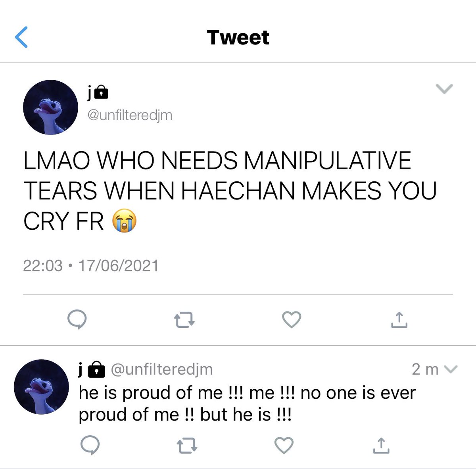
Task: Like the 'he is proud of me' reply
Action: [284, 445]
